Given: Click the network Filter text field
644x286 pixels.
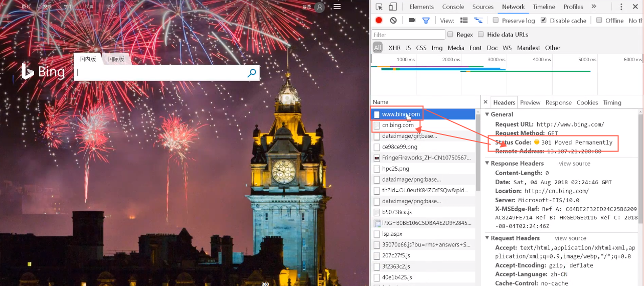Looking at the screenshot, I should 408,35.
